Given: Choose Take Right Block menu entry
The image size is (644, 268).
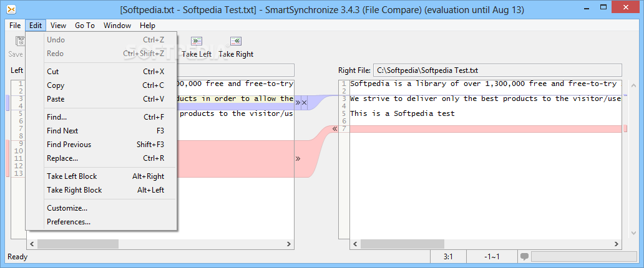Looking at the screenshot, I should pyautogui.click(x=102, y=190).
